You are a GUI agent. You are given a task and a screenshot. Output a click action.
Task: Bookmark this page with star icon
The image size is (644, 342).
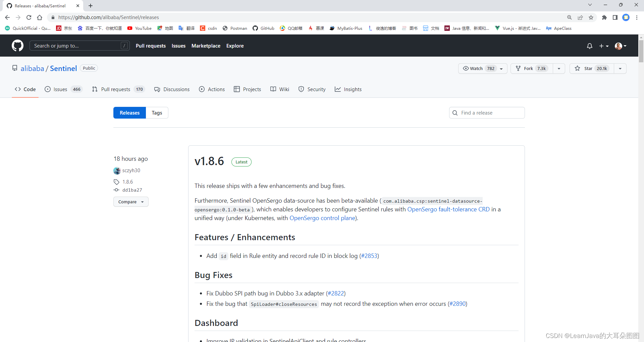coord(591,17)
